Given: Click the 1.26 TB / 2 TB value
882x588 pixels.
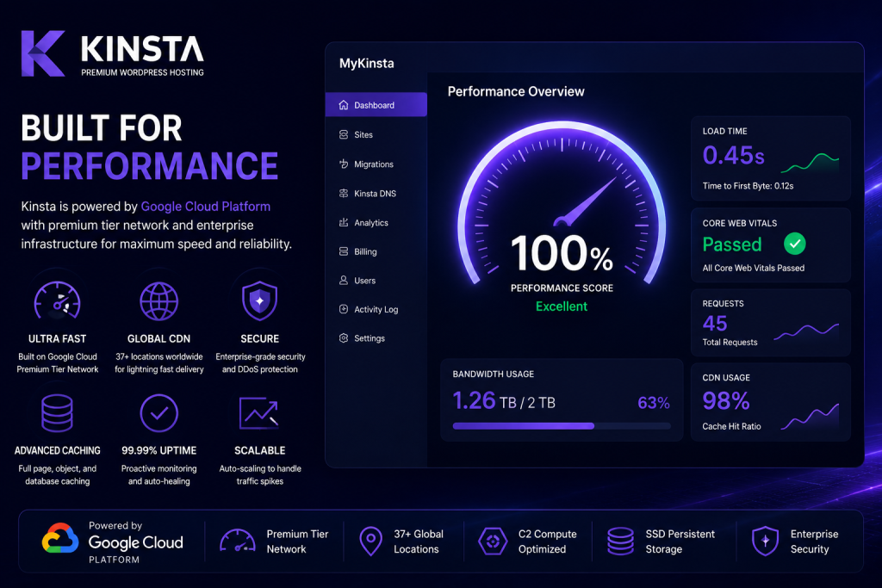Looking at the screenshot, I should (504, 401).
